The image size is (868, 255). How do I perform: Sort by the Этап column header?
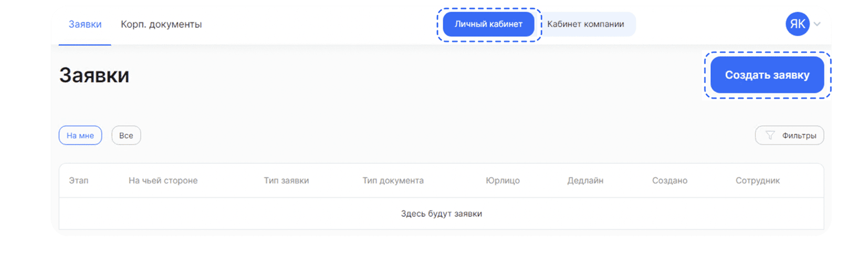pyautogui.click(x=79, y=180)
